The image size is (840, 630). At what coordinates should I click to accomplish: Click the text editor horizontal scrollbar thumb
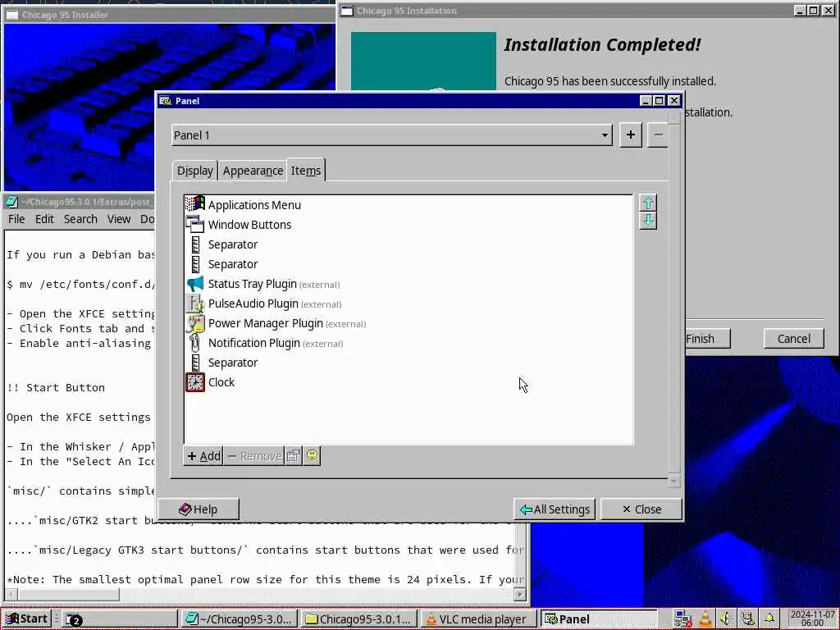(x=68, y=594)
